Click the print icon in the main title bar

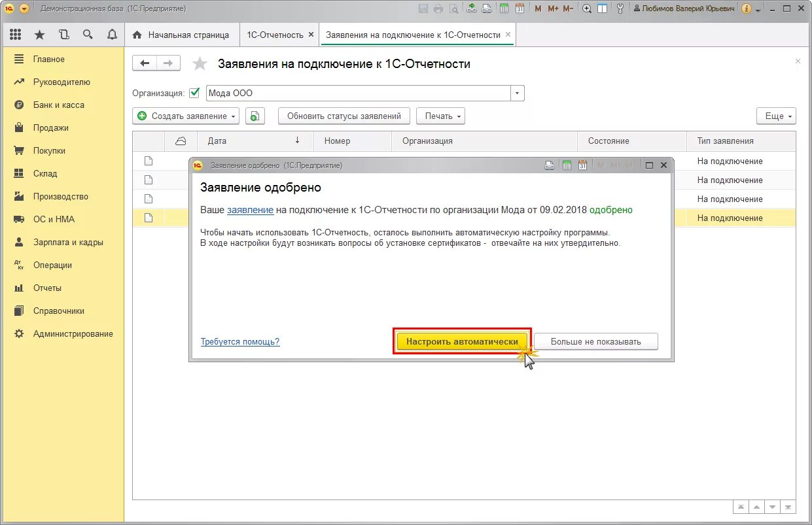[438, 8]
